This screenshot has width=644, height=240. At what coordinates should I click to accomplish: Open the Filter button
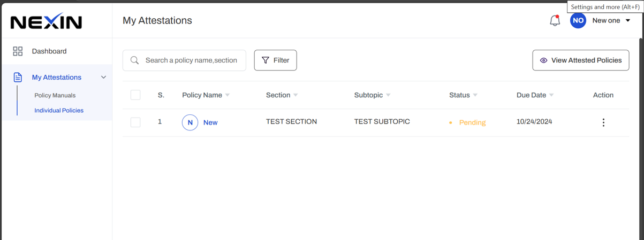tap(275, 60)
